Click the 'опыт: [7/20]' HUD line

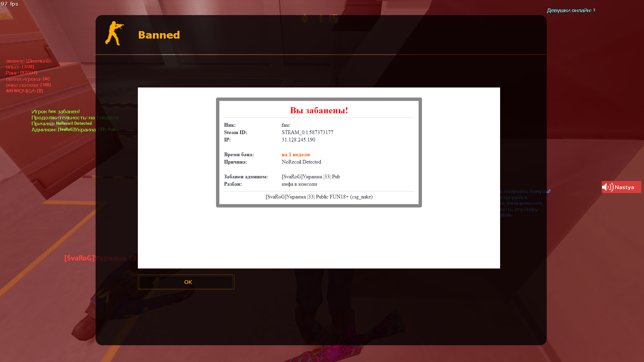(20, 67)
